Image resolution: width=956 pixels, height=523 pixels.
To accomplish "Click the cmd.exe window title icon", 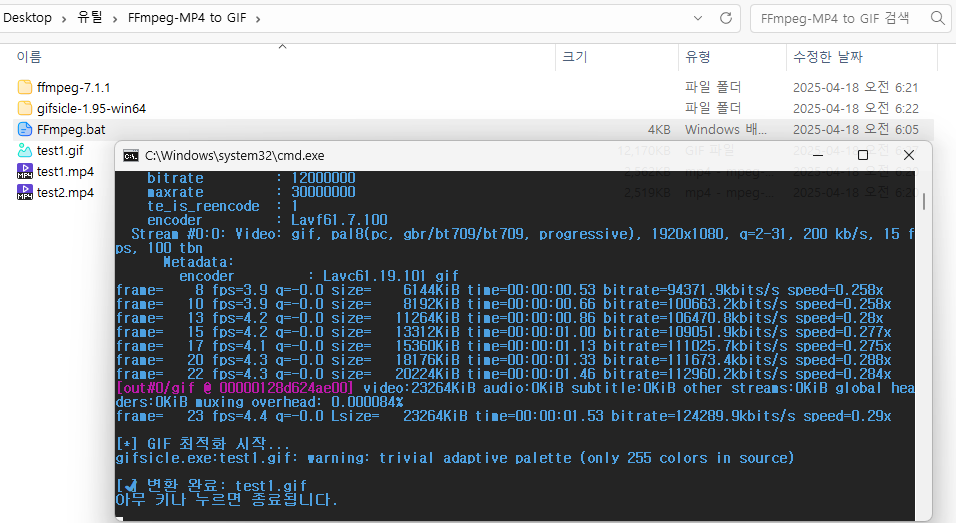I will [130, 156].
